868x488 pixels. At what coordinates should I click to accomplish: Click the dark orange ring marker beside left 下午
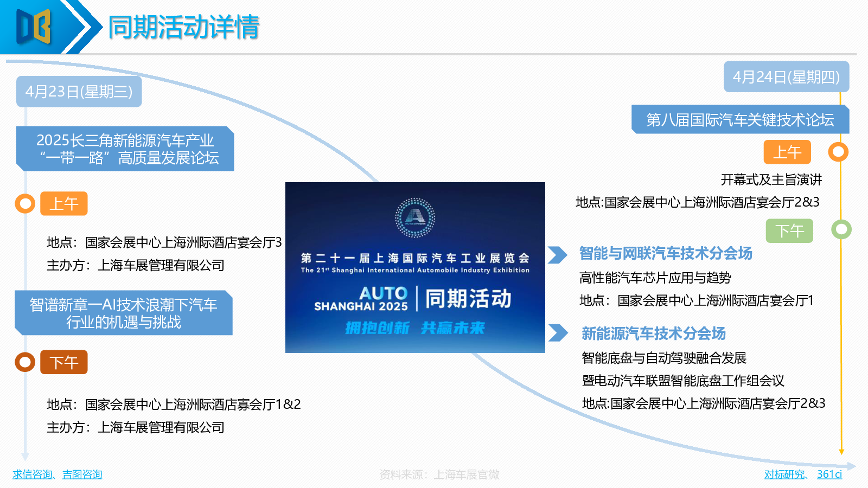[25, 362]
